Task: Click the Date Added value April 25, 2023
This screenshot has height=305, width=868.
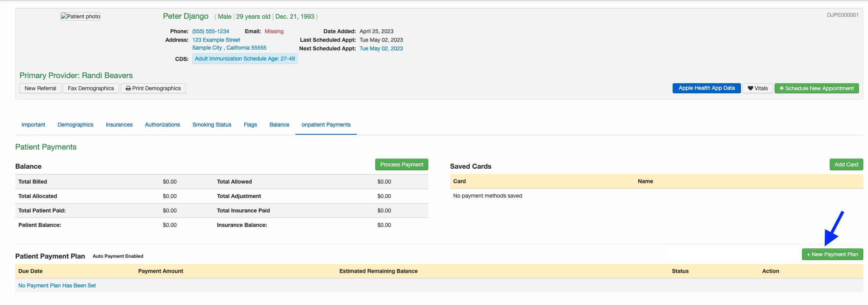Action: [376, 31]
